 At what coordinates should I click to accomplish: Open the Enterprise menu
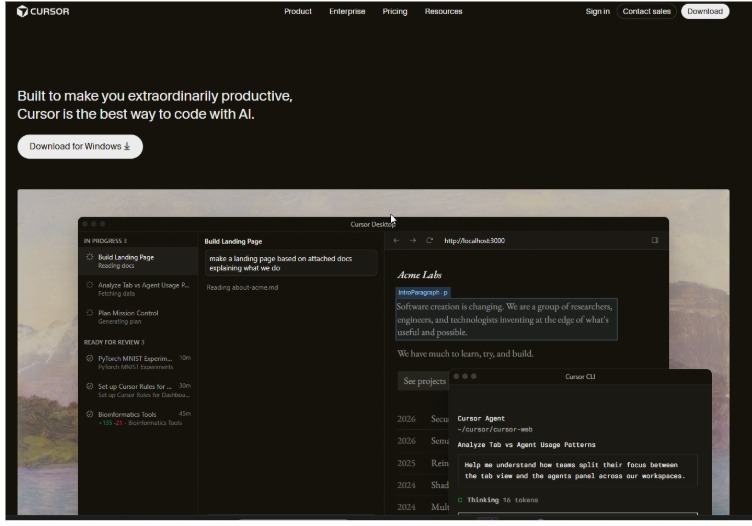pyautogui.click(x=347, y=11)
